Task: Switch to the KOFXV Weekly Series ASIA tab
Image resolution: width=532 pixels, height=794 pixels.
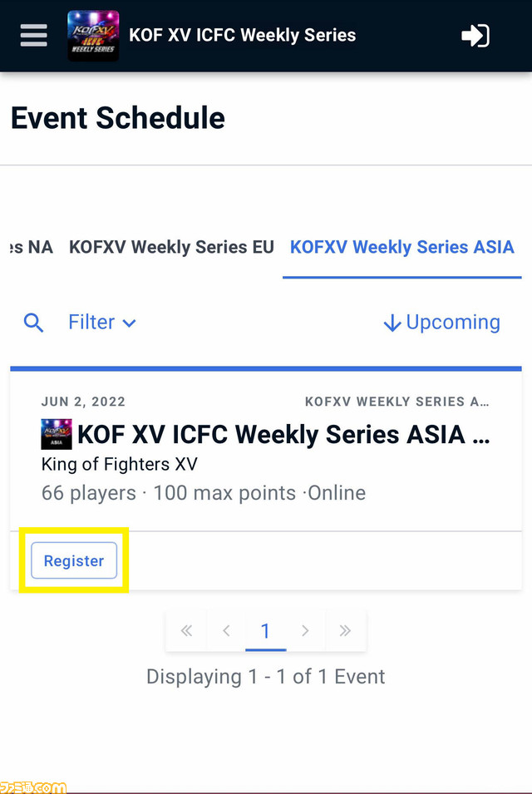Action: coord(401,246)
